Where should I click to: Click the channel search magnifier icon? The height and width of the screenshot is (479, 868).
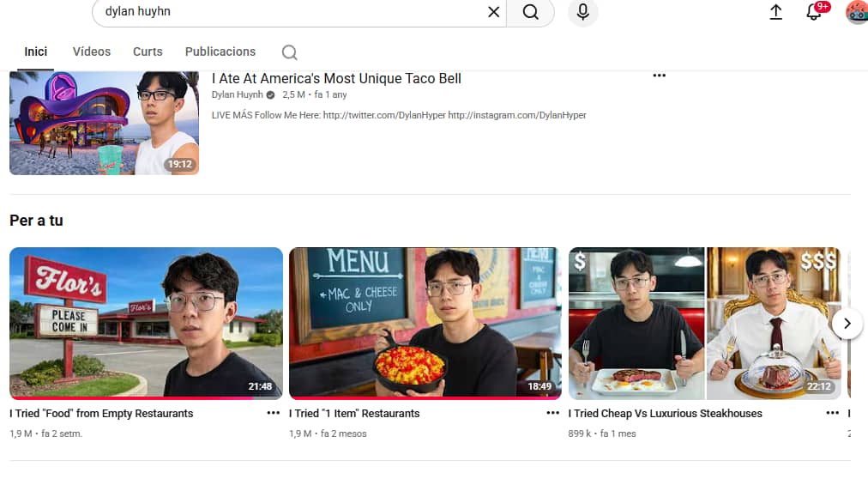pos(290,52)
